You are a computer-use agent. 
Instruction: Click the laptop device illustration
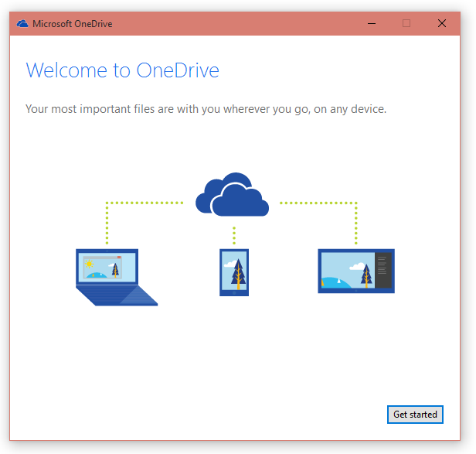point(117,277)
